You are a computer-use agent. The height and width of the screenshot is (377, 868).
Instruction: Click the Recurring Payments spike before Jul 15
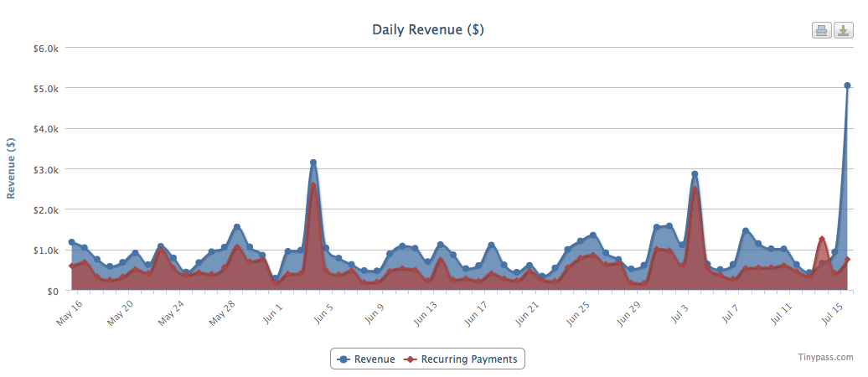(822, 240)
